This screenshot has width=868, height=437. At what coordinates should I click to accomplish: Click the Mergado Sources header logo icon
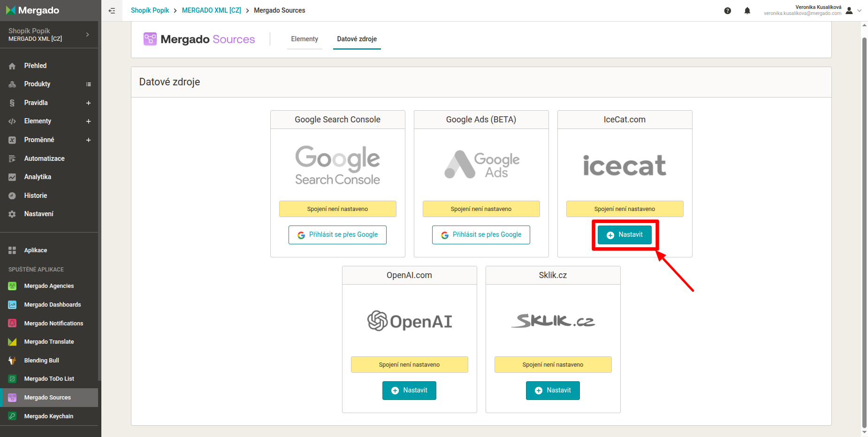point(150,39)
